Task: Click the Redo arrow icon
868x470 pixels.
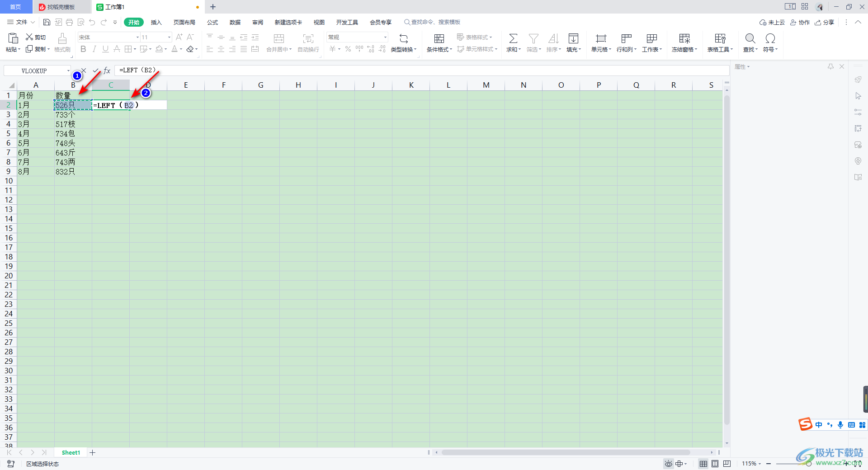Action: (x=104, y=22)
